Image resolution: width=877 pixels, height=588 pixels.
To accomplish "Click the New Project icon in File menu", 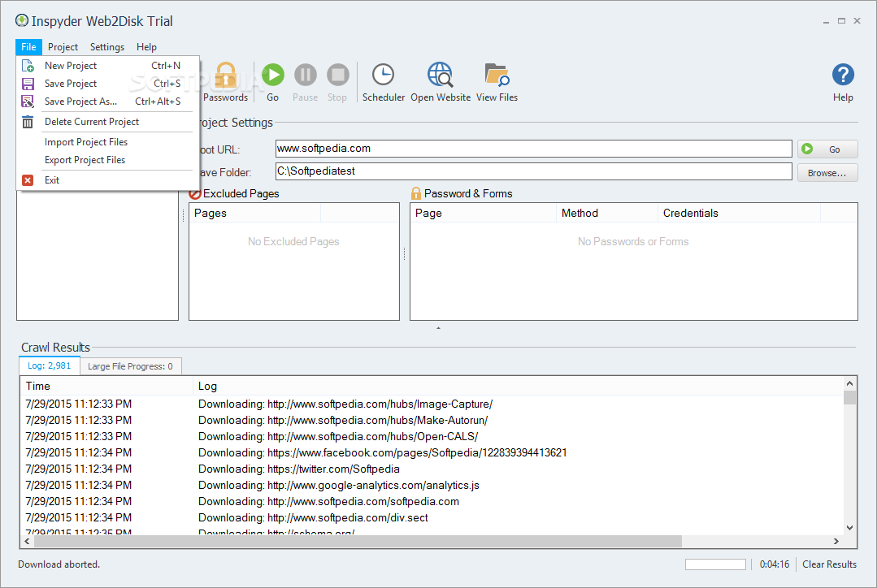I will pyautogui.click(x=28, y=66).
